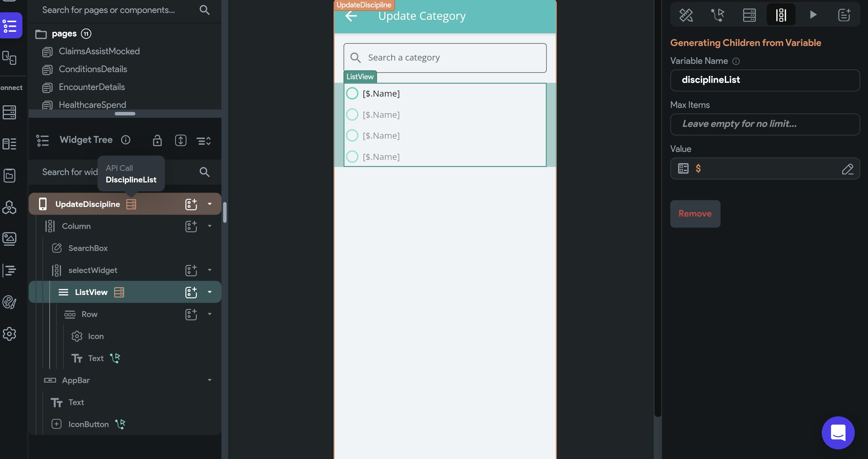Click the API Call icon beside UpdateDiscipline

[x=131, y=204]
